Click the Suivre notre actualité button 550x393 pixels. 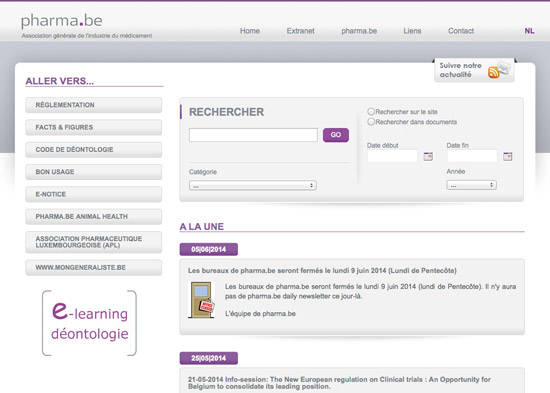(x=474, y=70)
